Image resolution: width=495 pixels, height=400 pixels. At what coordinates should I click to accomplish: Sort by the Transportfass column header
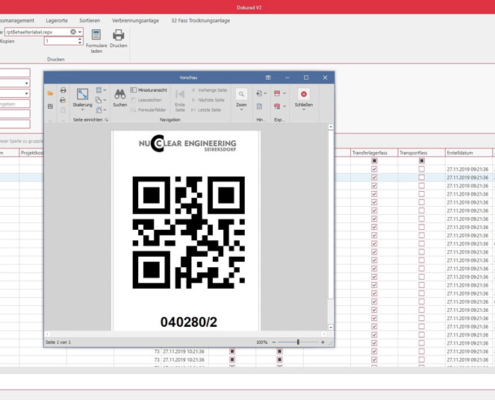[x=421, y=153]
